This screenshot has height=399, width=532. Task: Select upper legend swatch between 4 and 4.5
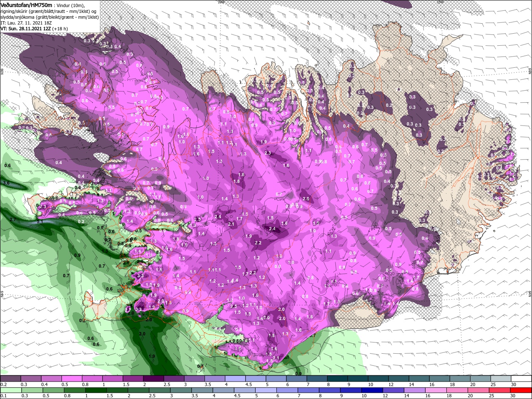235,379
